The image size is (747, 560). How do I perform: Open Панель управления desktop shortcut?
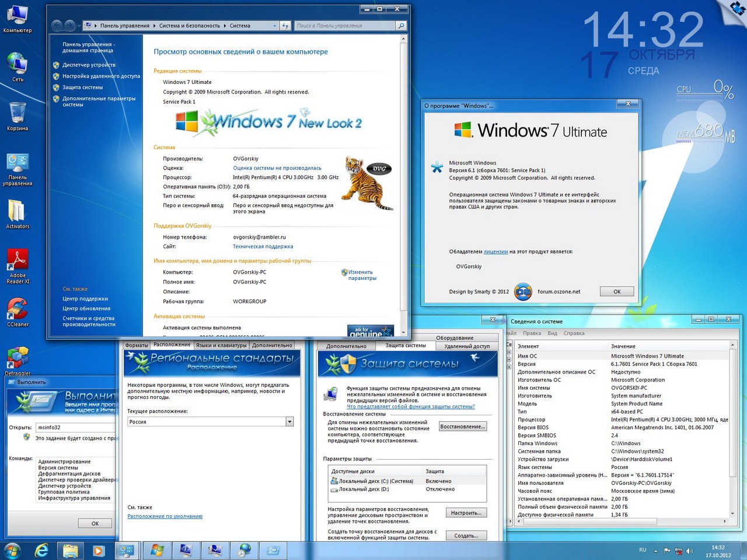coord(18,169)
